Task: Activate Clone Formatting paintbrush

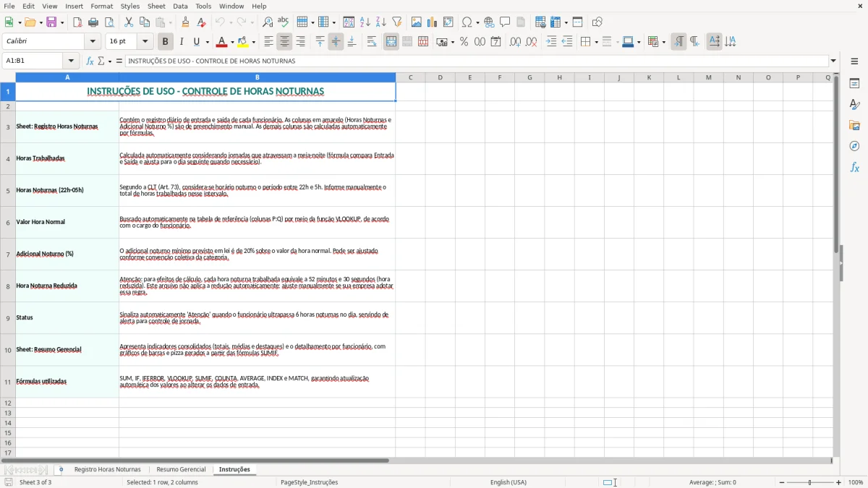Action: tap(185, 22)
